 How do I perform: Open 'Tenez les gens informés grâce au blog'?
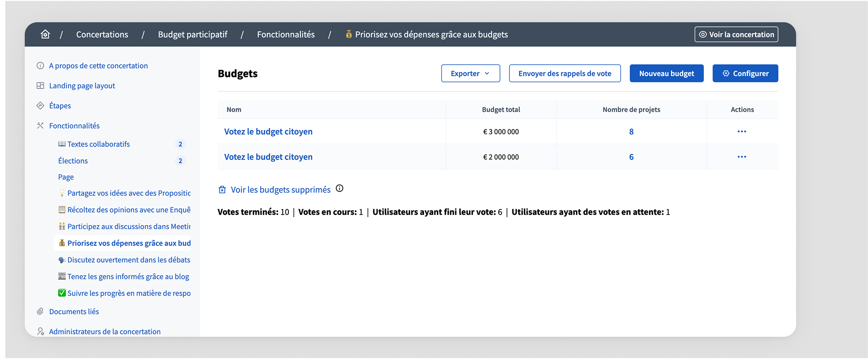[128, 277]
